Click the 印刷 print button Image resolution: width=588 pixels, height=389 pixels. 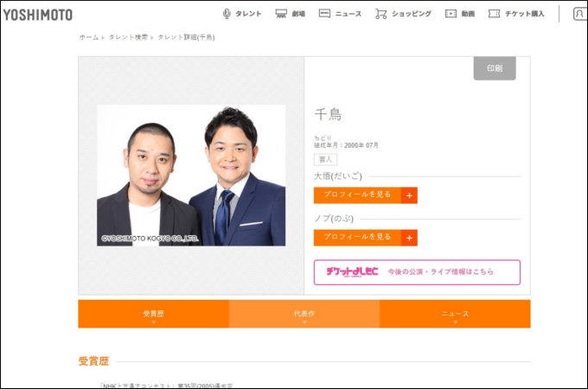coord(495,68)
